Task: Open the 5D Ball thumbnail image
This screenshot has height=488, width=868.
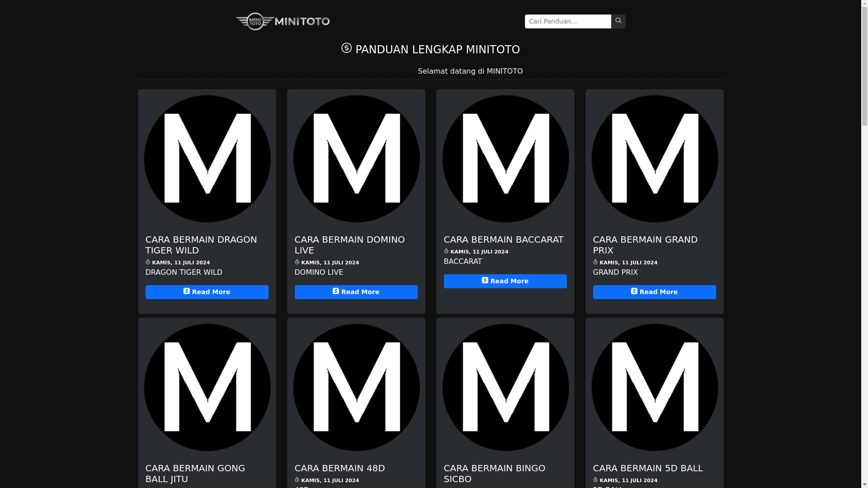Action: (655, 387)
